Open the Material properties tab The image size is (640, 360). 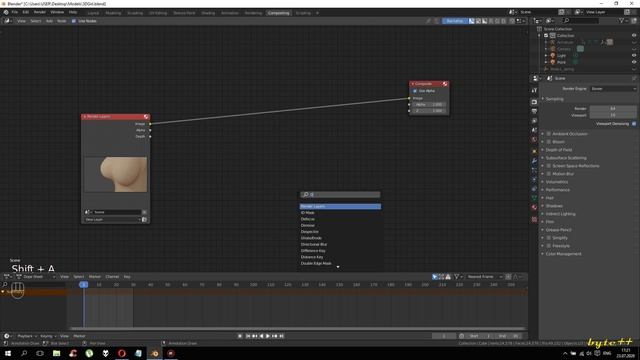pos(534,207)
